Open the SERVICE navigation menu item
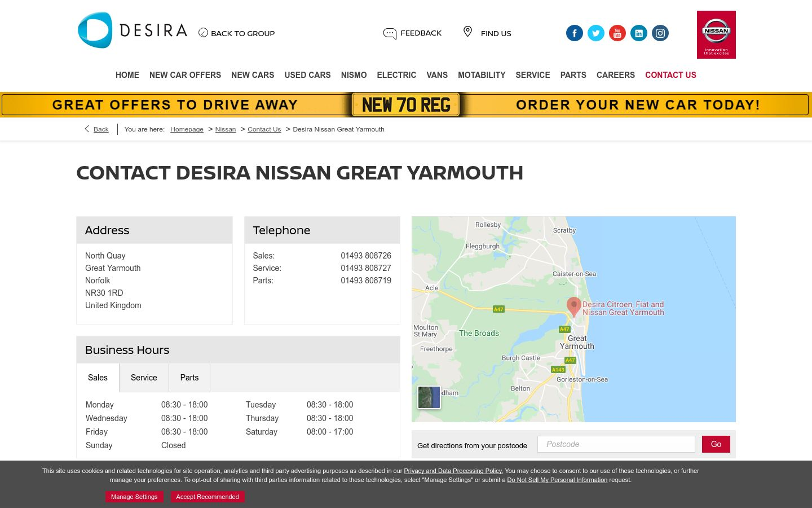The image size is (812, 508). coord(533,75)
